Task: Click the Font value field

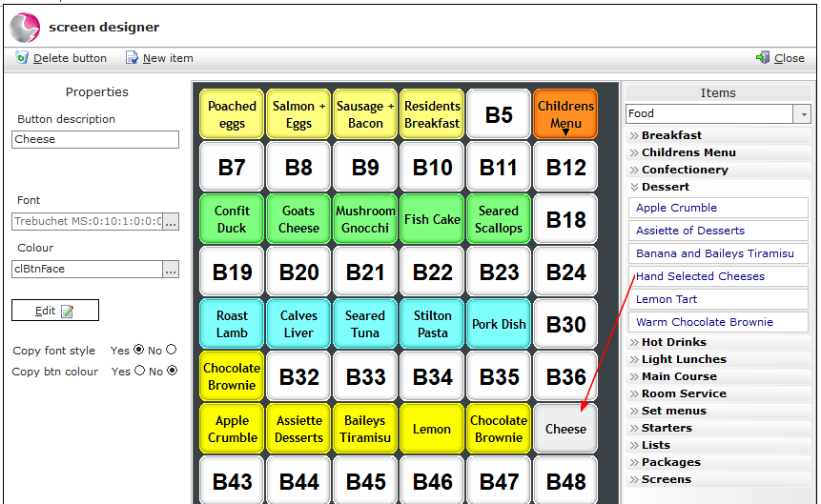Action: click(87, 221)
